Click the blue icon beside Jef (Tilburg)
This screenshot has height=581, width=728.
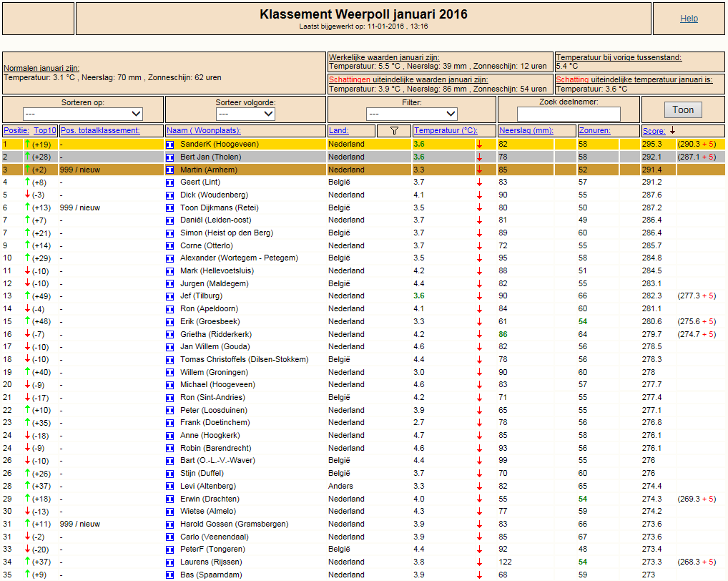pyautogui.click(x=170, y=296)
